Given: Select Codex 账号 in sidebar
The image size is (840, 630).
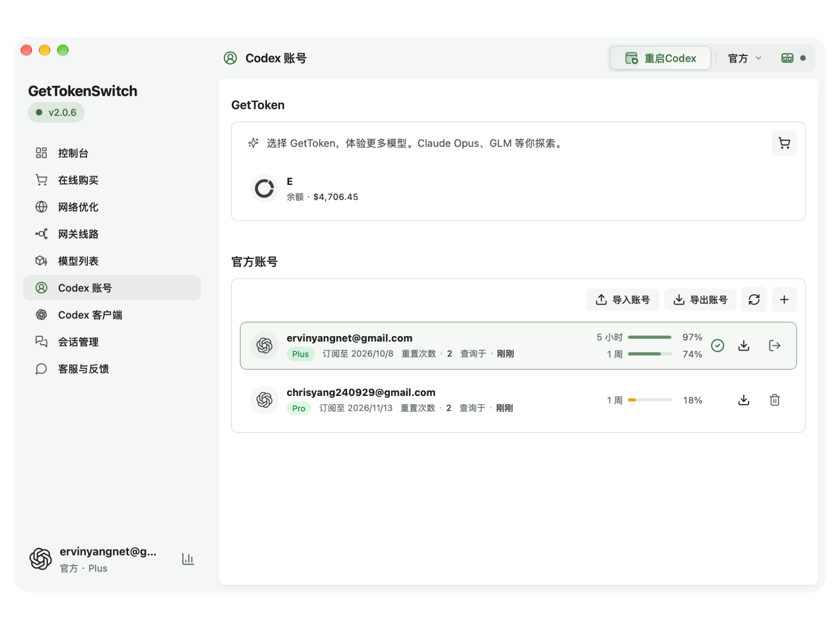Looking at the screenshot, I should click(112, 288).
